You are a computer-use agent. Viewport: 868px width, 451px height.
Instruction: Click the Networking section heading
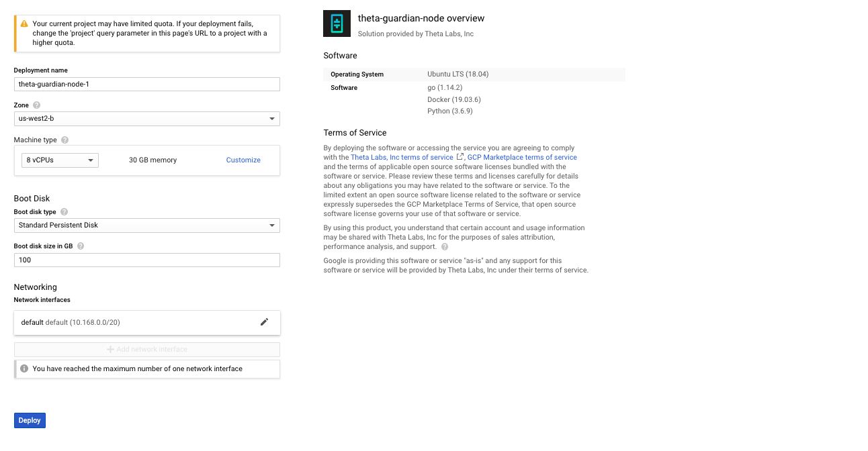(x=35, y=287)
